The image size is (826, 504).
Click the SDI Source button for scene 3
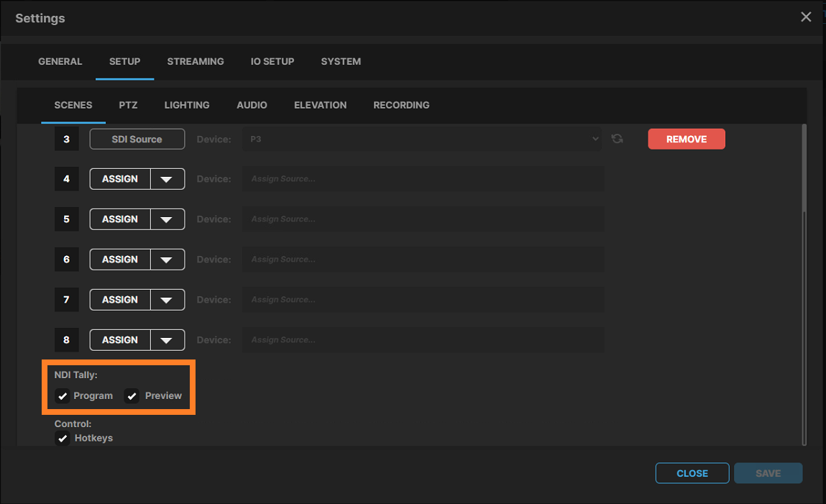pyautogui.click(x=137, y=139)
